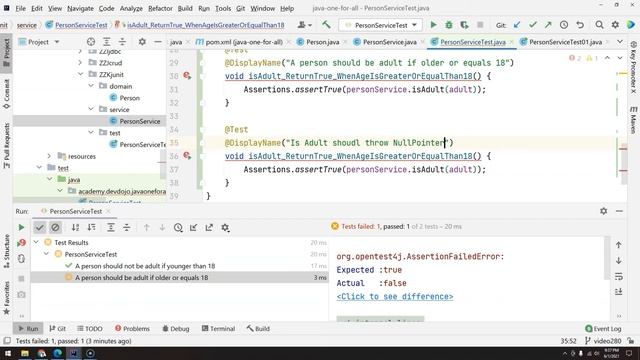Build the project with the hammer icon
Viewport: 640px width, 360px height.
click(x=326, y=25)
